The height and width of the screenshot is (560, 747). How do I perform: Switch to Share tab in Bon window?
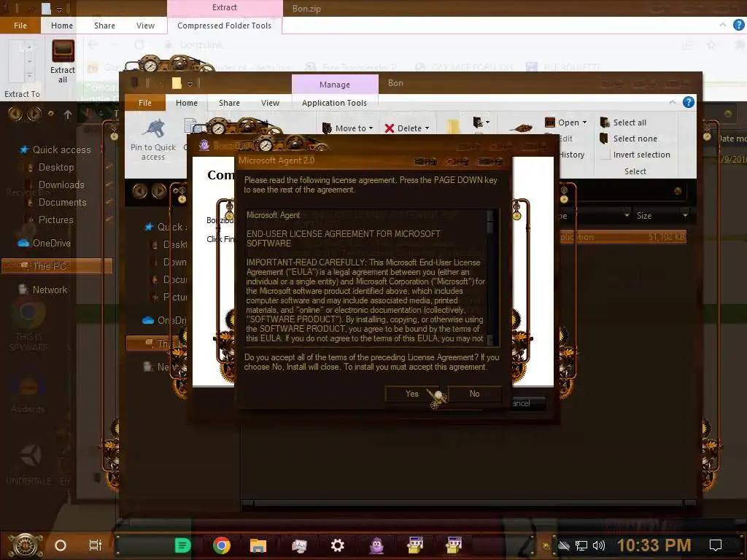click(x=229, y=103)
